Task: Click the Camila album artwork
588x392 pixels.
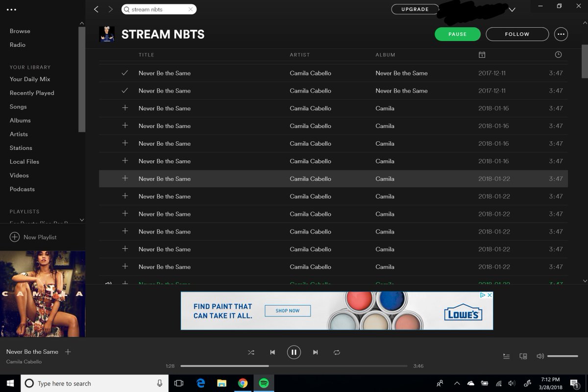Action: [43, 294]
